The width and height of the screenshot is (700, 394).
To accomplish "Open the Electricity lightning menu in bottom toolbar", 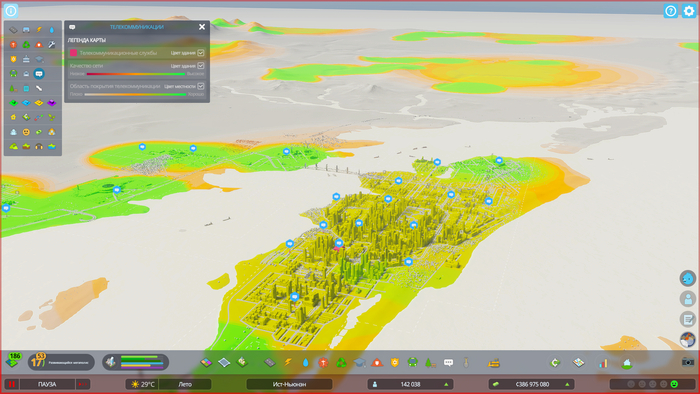I will (x=288, y=362).
